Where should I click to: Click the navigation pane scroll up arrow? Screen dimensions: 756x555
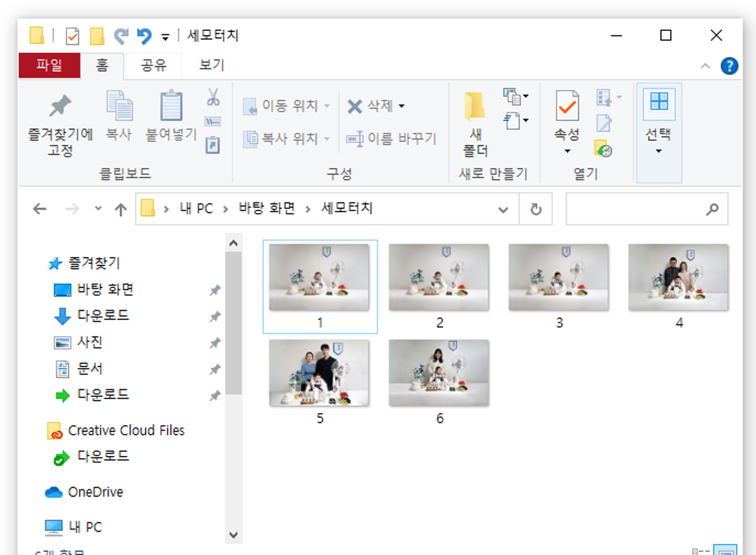point(234,243)
